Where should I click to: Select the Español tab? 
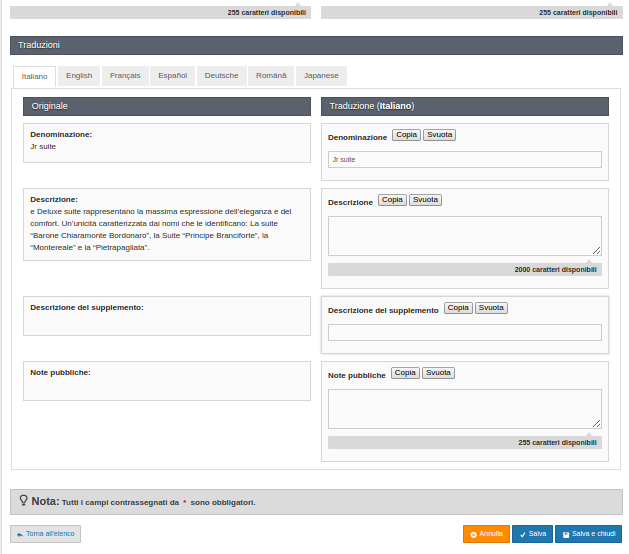(x=172, y=76)
